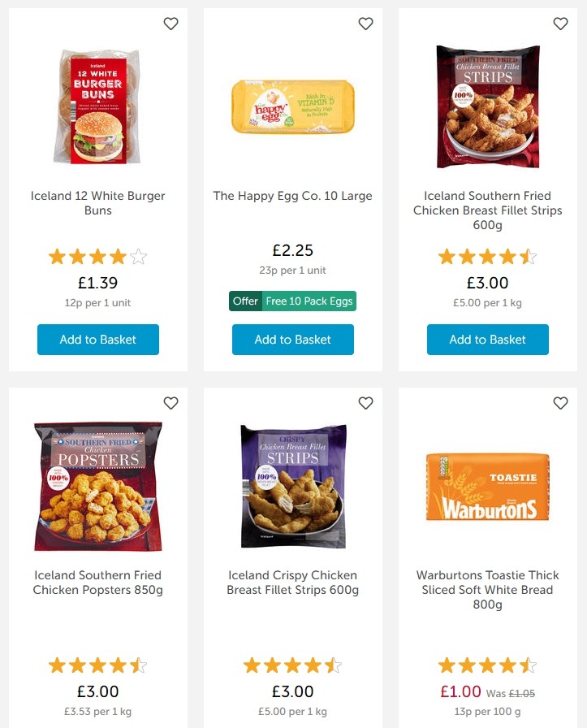
Task: Favourite Southern Fried Chicken Breast Fillet Strips
Action: [x=560, y=24]
